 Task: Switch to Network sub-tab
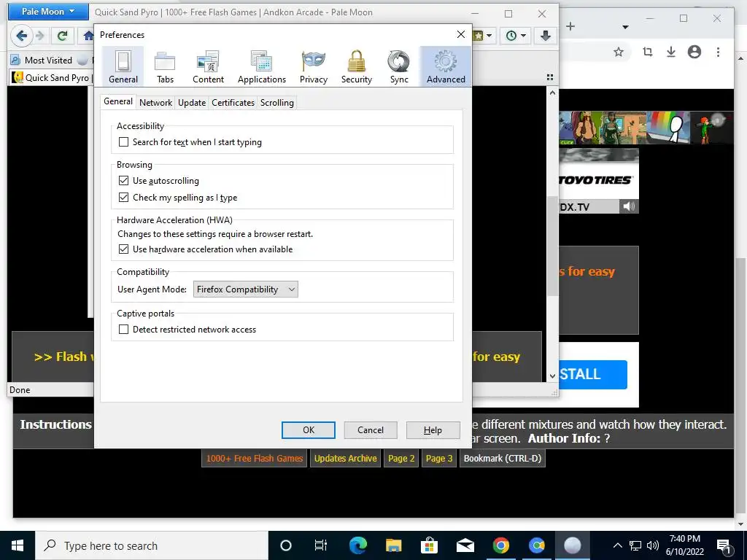coord(156,102)
